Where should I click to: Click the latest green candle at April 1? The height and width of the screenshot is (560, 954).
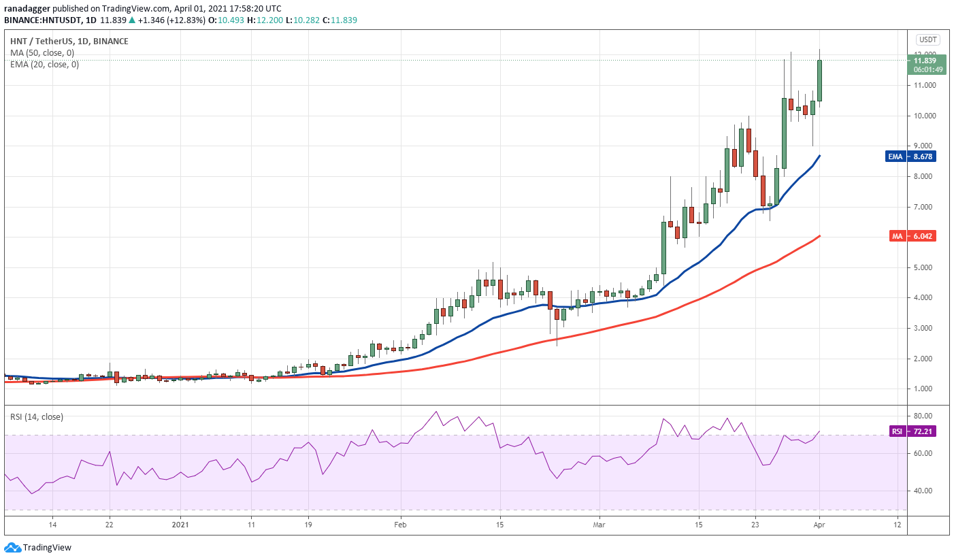tap(819, 80)
